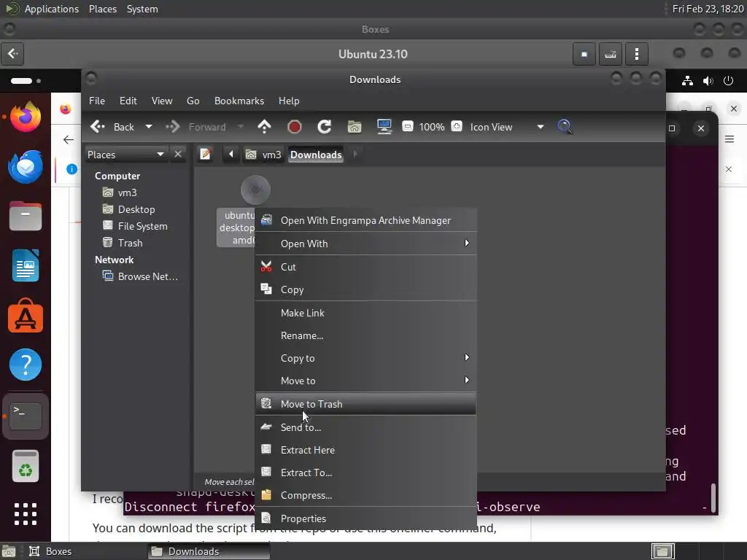Choose Compress... entry
The image size is (747, 560).
366,495
